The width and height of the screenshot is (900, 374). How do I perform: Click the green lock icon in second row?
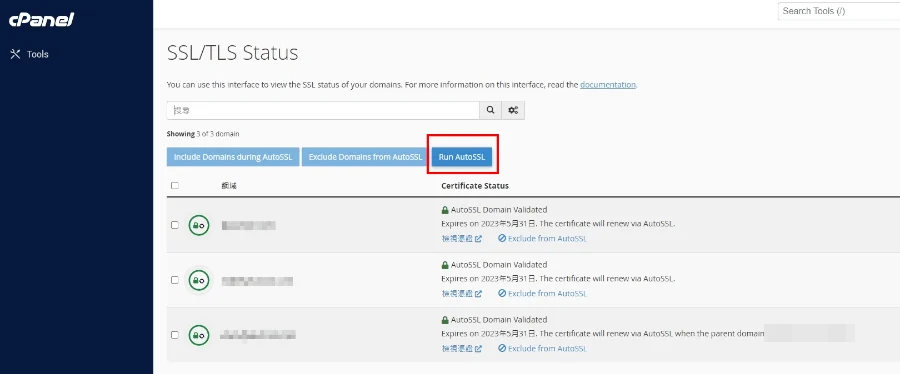tap(199, 280)
